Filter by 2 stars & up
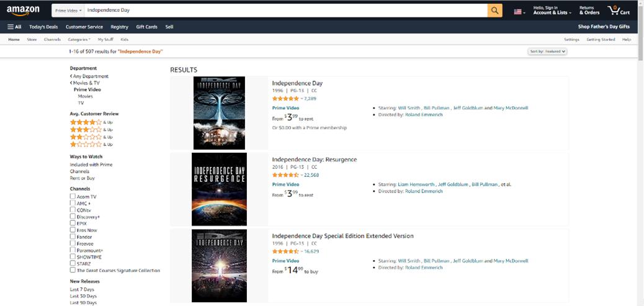 click(91, 137)
